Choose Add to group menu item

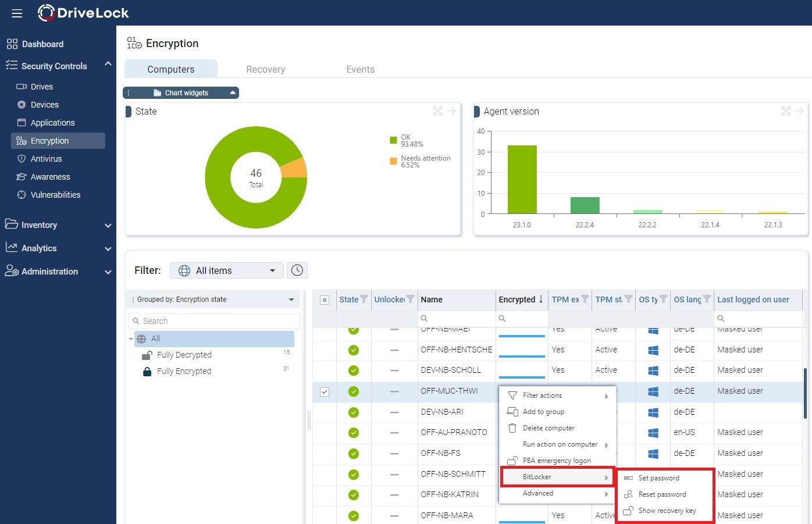[x=557, y=412]
